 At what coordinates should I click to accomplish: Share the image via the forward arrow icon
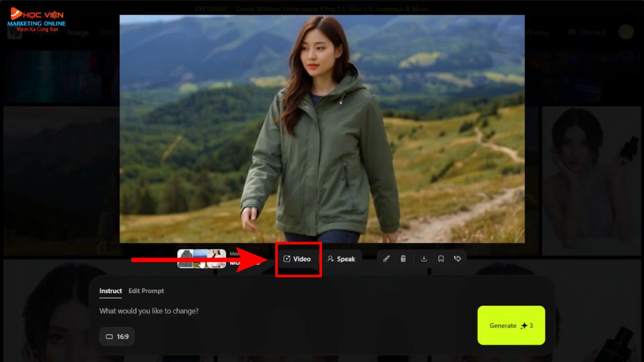click(457, 258)
